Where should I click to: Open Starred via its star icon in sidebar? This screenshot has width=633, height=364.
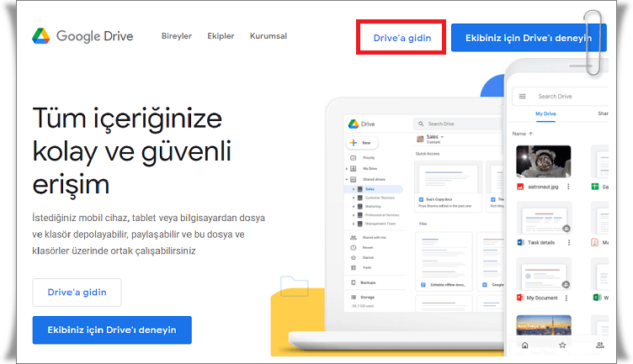pyautogui.click(x=354, y=257)
